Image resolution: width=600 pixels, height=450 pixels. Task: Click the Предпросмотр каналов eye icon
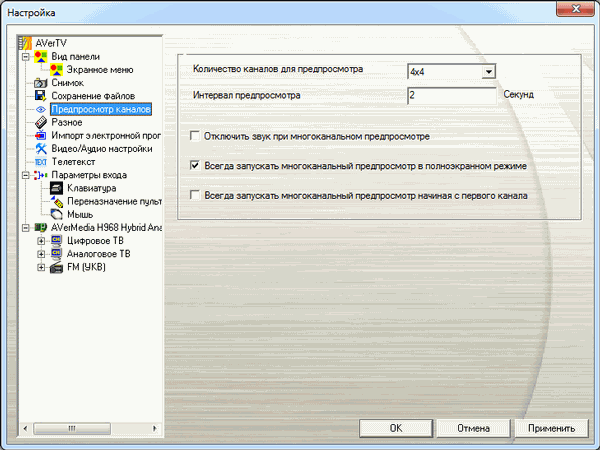coord(41,109)
